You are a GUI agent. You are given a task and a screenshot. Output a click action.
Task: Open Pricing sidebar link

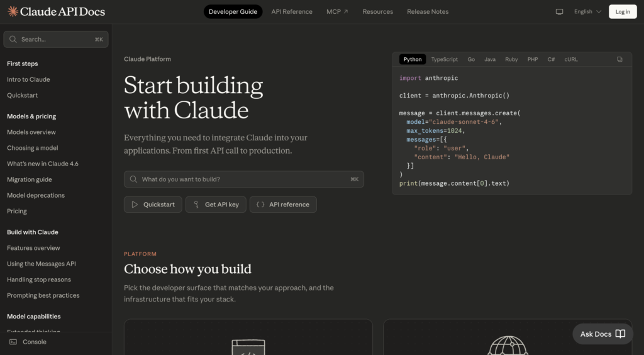(x=17, y=211)
